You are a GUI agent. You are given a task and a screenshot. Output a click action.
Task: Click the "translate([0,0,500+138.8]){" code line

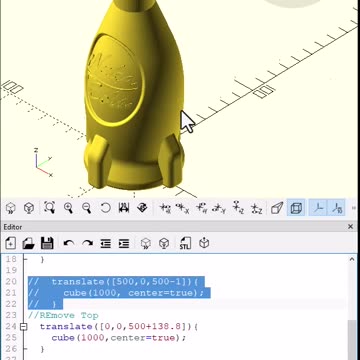tap(119, 327)
